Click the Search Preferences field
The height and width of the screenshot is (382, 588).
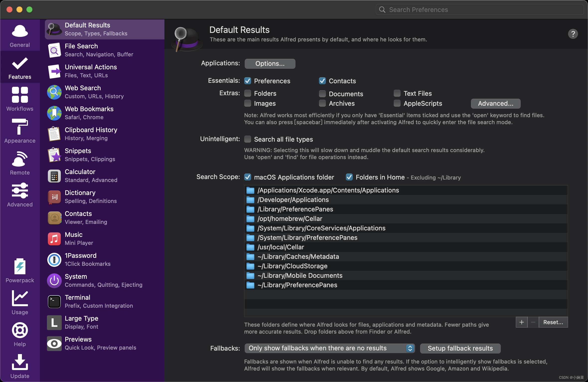click(x=480, y=9)
